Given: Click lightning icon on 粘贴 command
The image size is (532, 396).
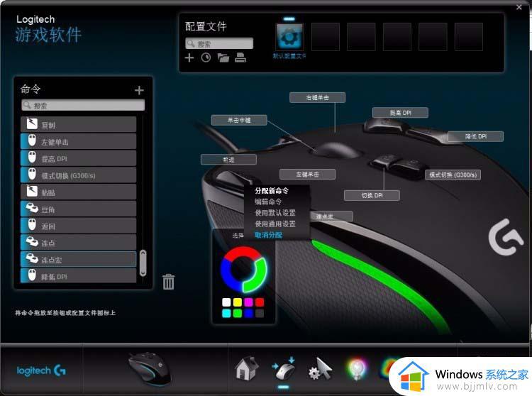Looking at the screenshot, I should 32,191.
